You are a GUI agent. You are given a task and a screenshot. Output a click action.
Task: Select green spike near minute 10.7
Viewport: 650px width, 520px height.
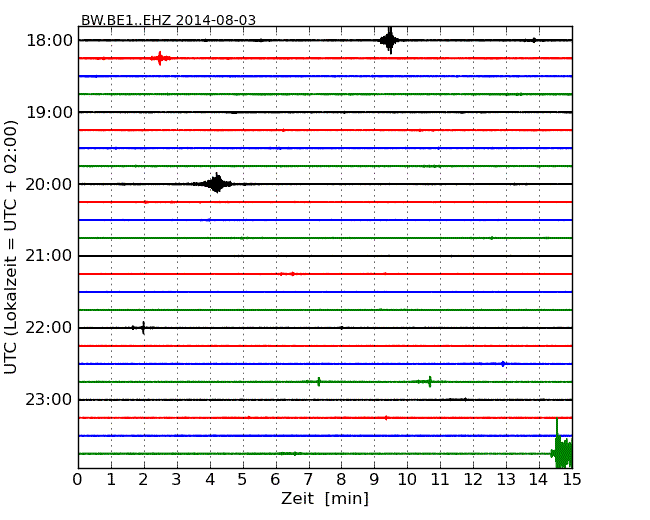tap(429, 381)
